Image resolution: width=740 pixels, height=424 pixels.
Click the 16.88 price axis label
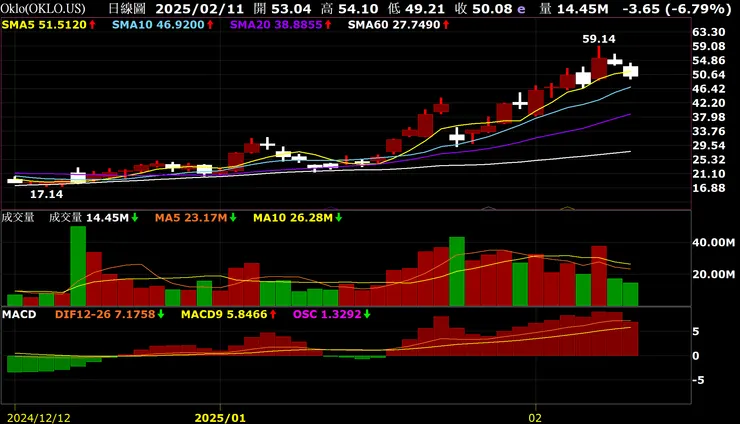tap(709, 188)
